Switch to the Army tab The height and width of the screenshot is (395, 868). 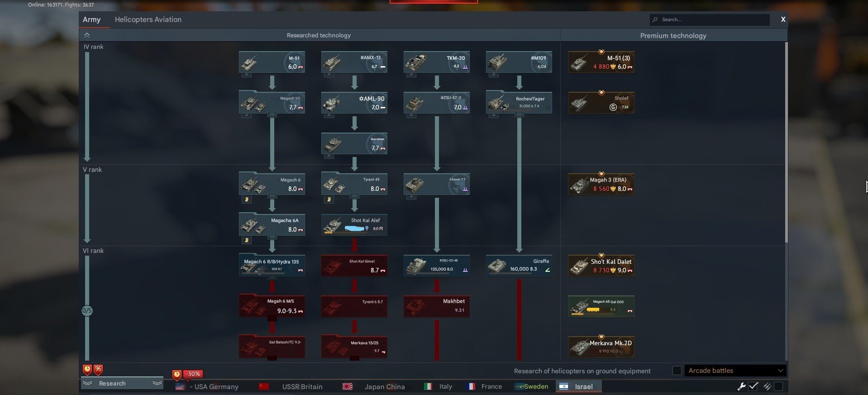click(91, 19)
